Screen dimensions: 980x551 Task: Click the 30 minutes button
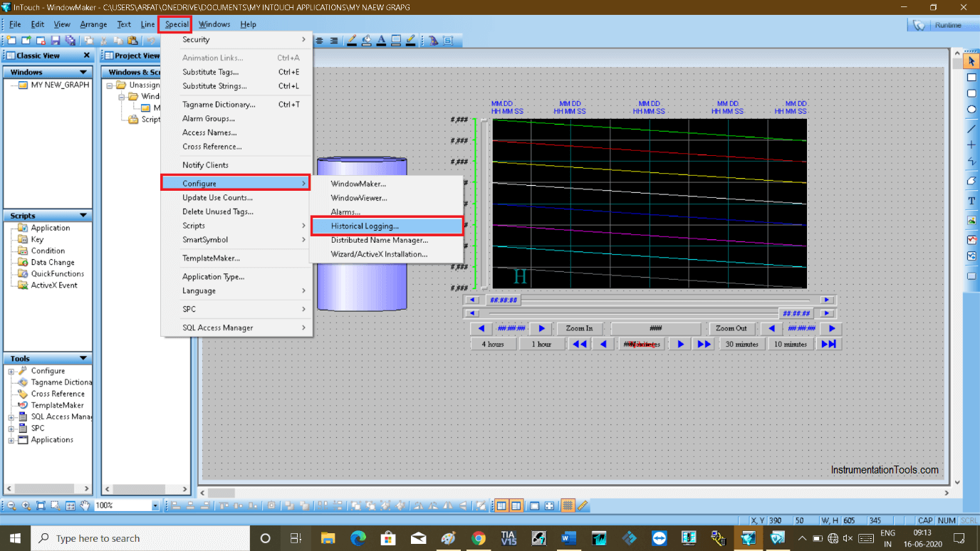tap(741, 344)
